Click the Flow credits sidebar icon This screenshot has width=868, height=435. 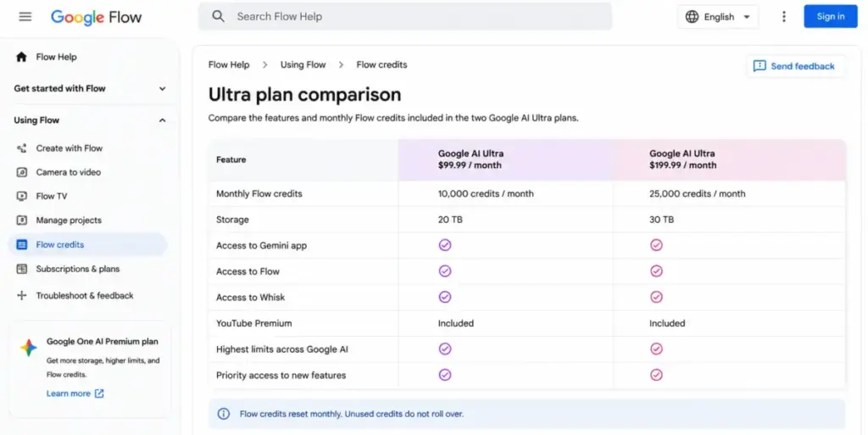[x=21, y=244]
